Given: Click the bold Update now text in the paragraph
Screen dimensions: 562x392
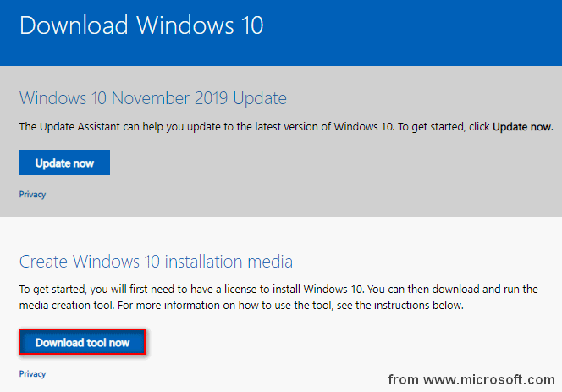Looking at the screenshot, I should [522, 127].
